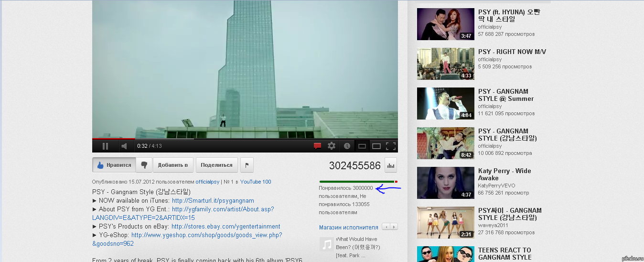Screen dimensions: 644x262
Task: Switch to large player size
Action: point(376,146)
